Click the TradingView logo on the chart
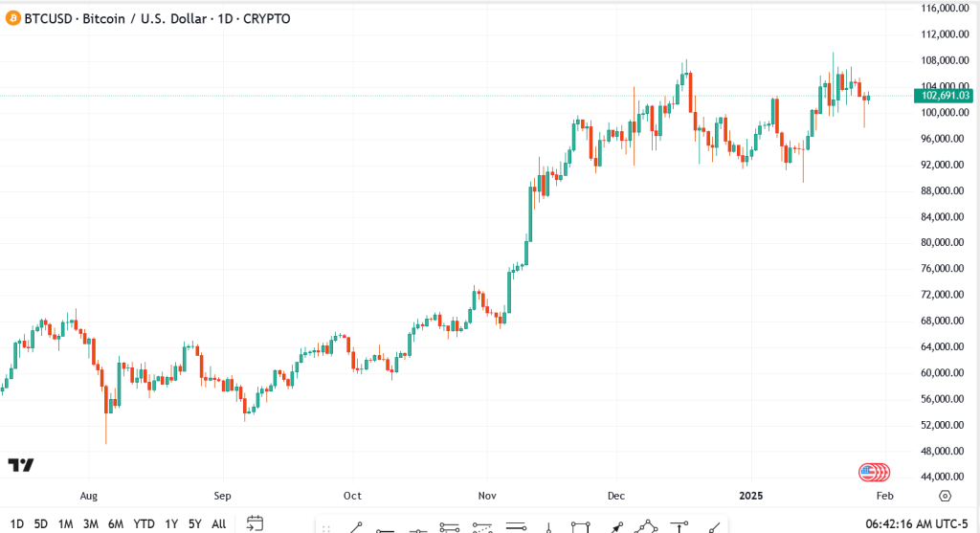Screen dimensions: 980x533 coord(21,465)
